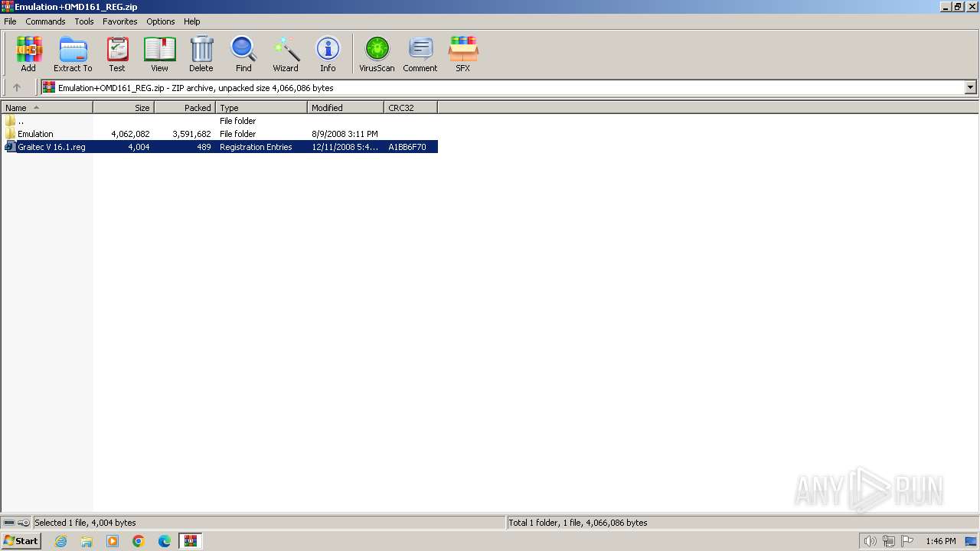
Task: Click the volume speaker tray icon
Action: click(x=870, y=541)
